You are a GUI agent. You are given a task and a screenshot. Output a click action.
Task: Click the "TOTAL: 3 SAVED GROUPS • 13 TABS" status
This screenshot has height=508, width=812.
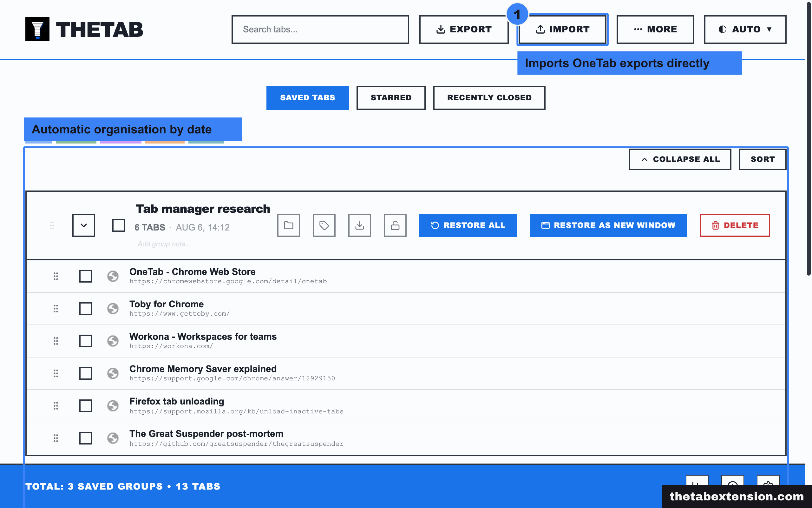(x=123, y=486)
